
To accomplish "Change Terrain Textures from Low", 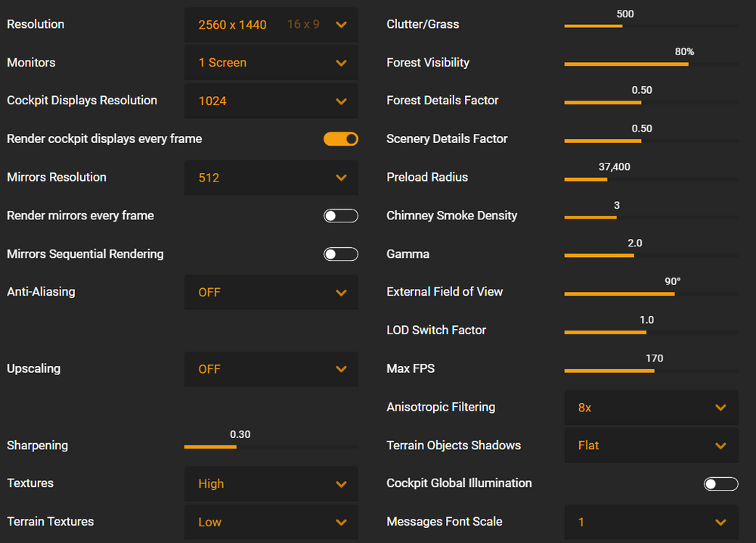I will click(x=271, y=522).
